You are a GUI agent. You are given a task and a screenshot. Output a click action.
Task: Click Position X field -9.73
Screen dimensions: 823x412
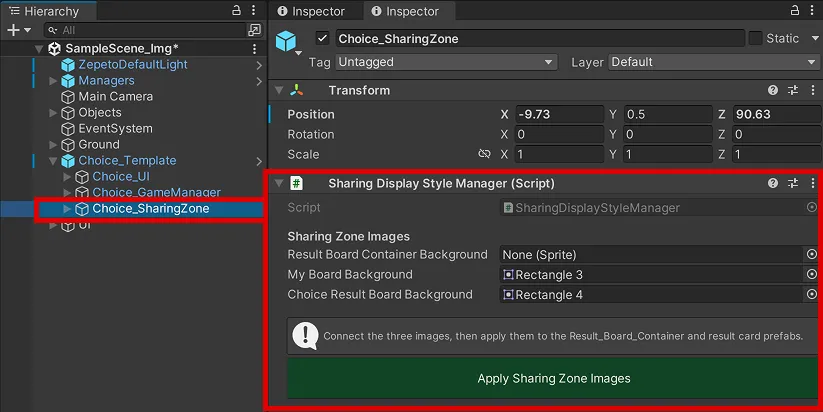(x=560, y=114)
